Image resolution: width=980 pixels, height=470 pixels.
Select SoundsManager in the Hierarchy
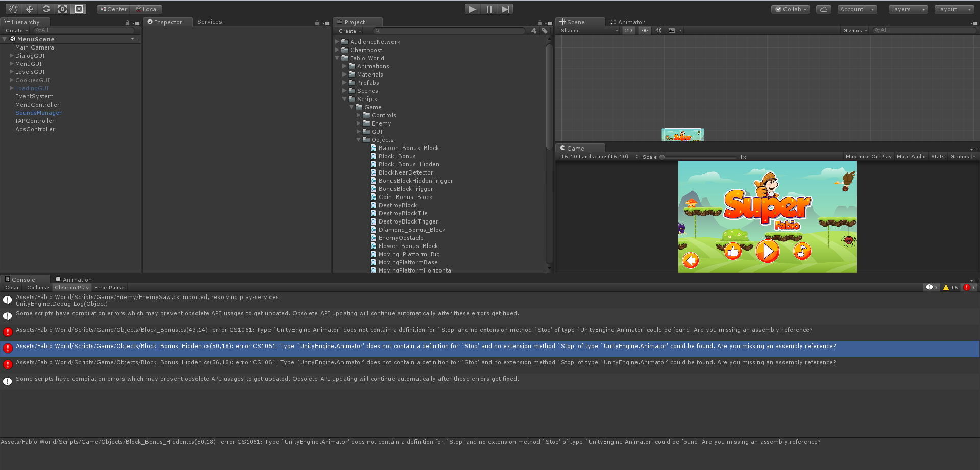click(x=38, y=113)
